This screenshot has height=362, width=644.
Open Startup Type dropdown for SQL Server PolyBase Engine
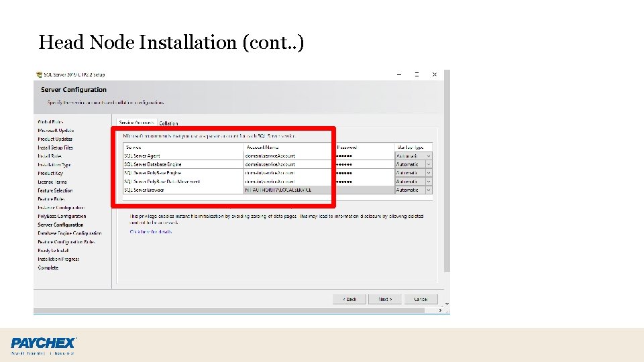(429, 173)
